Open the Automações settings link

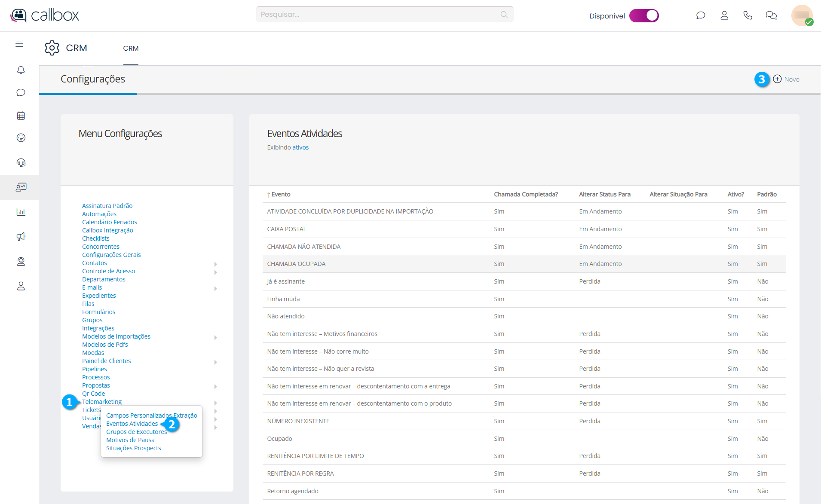click(99, 214)
